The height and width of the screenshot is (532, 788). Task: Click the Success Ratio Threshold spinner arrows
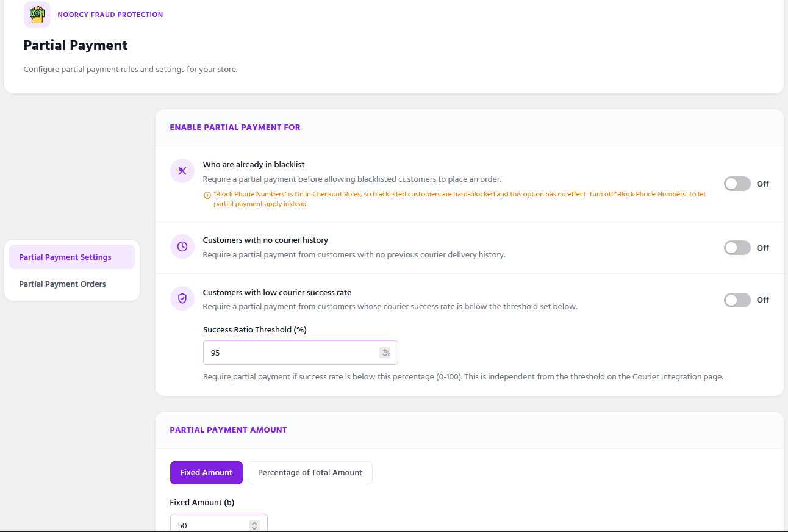(x=385, y=353)
